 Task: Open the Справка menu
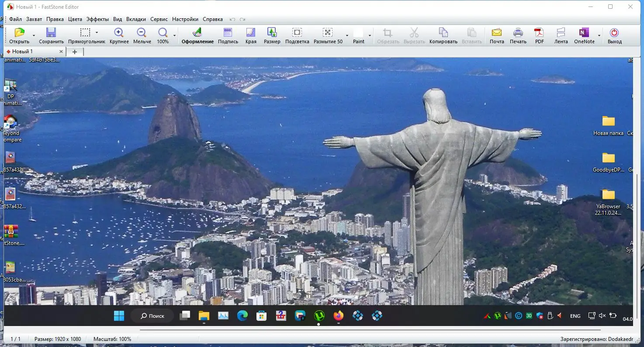tap(213, 19)
